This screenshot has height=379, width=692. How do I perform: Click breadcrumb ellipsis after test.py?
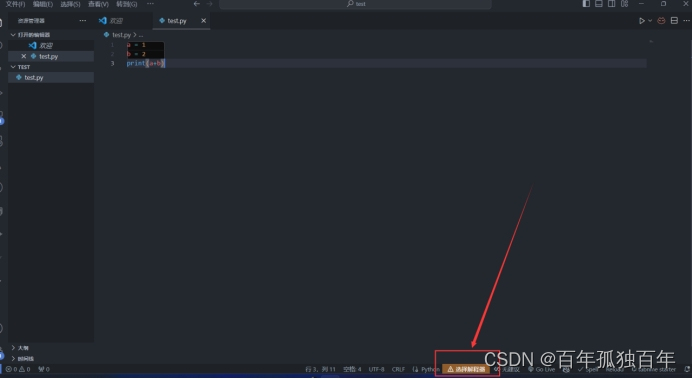pyautogui.click(x=141, y=35)
